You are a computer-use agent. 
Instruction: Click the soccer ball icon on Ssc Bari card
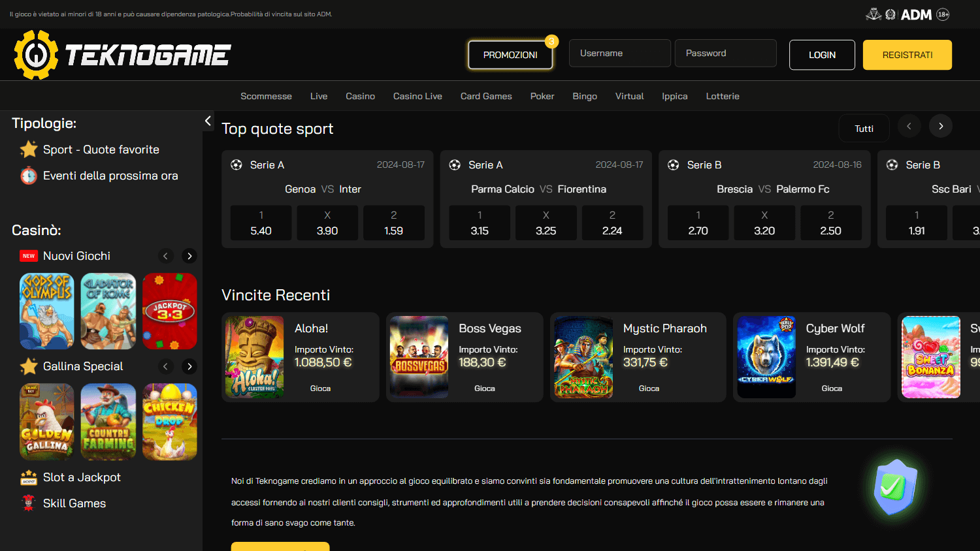coord(892,165)
